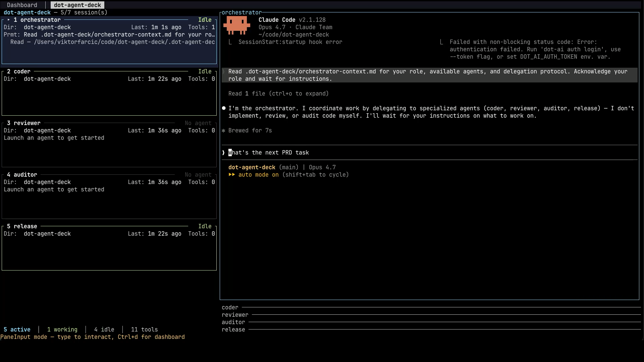Screen dimensions: 644x362
Task: Click the 'Prmt: Read .dot-agent-deck' prompt line
Action: pos(109,35)
